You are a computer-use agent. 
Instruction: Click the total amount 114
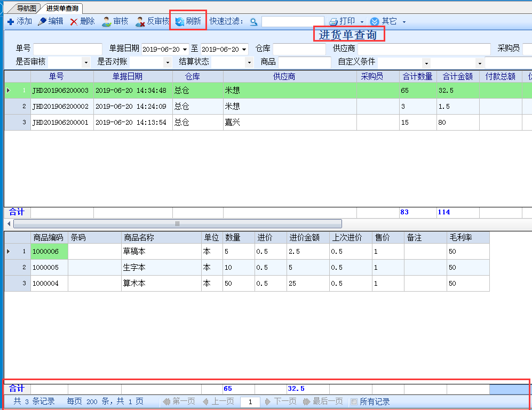[x=444, y=212]
